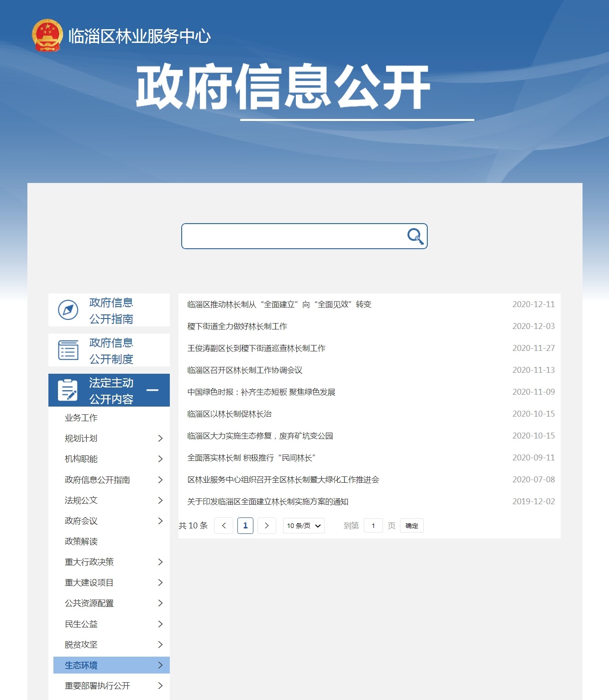This screenshot has width=609, height=700.
Task: Click the page number jump input
Action: [373, 526]
